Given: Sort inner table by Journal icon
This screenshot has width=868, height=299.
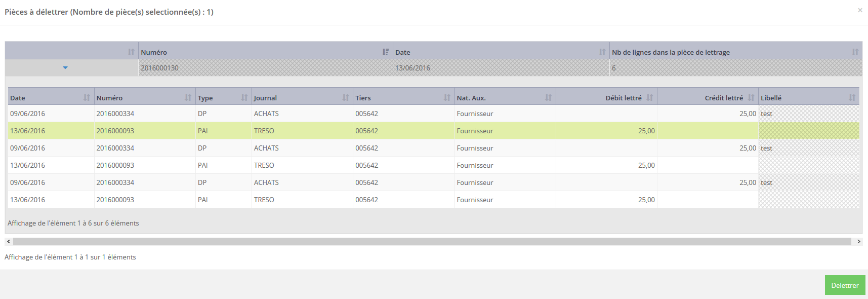Looking at the screenshot, I should click(346, 98).
